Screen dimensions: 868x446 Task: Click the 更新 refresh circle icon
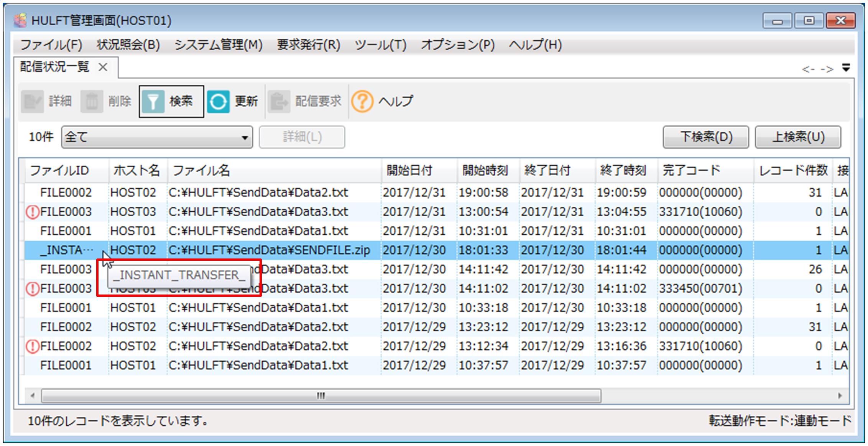click(x=218, y=102)
